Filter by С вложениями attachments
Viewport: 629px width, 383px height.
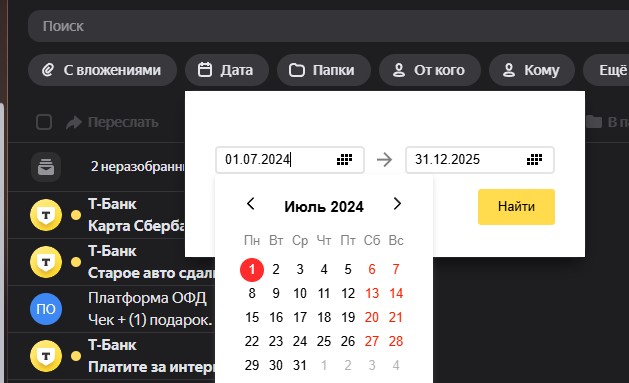102,70
